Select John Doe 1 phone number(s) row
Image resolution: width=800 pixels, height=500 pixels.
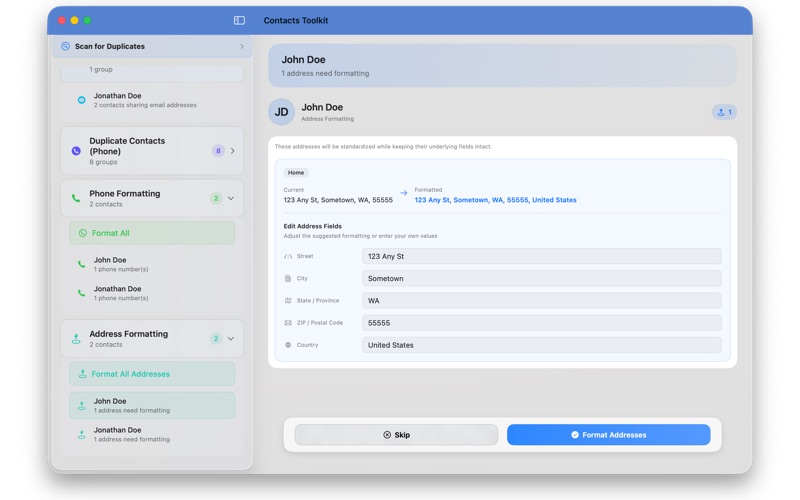[x=152, y=264]
